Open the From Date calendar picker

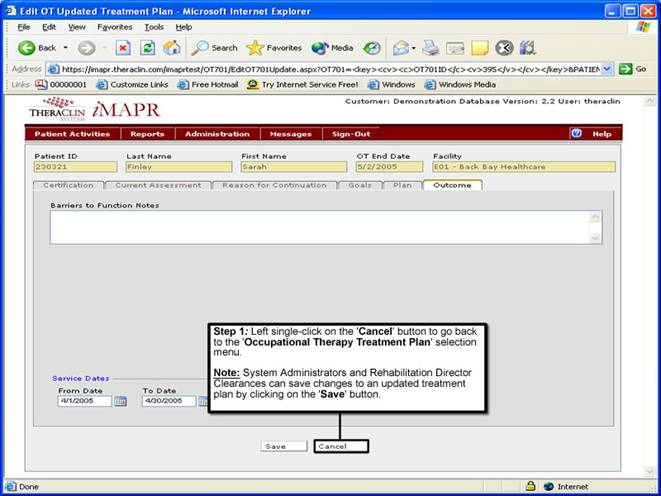point(121,401)
